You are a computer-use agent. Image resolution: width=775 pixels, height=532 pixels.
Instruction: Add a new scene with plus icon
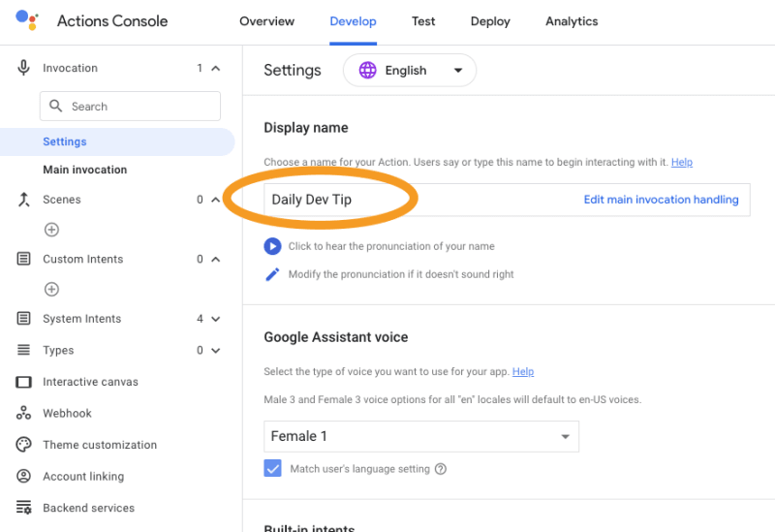[x=51, y=230]
